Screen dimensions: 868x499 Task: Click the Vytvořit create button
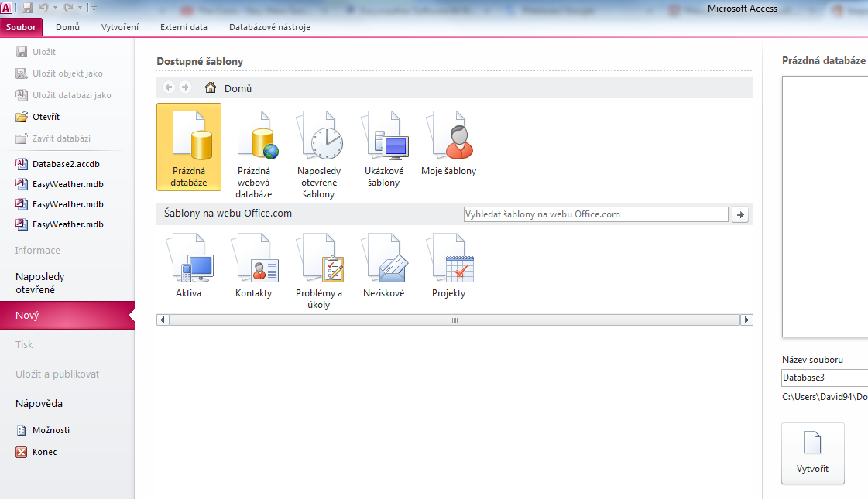pyautogui.click(x=813, y=453)
